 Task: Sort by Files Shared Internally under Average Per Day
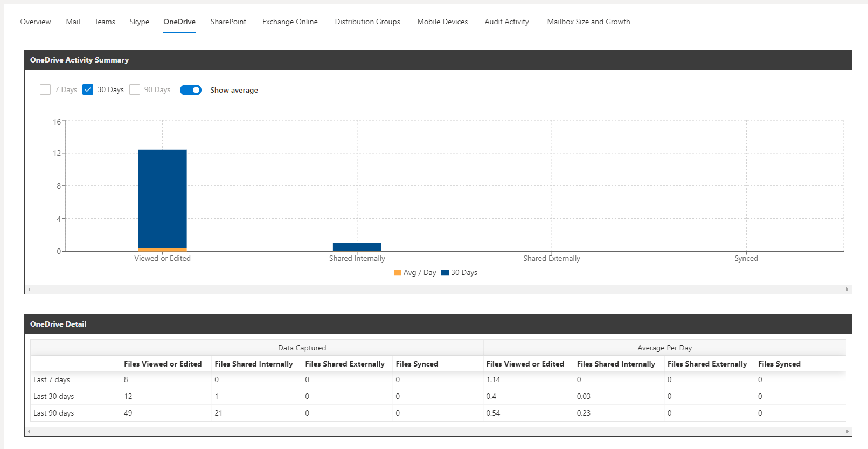click(x=616, y=364)
